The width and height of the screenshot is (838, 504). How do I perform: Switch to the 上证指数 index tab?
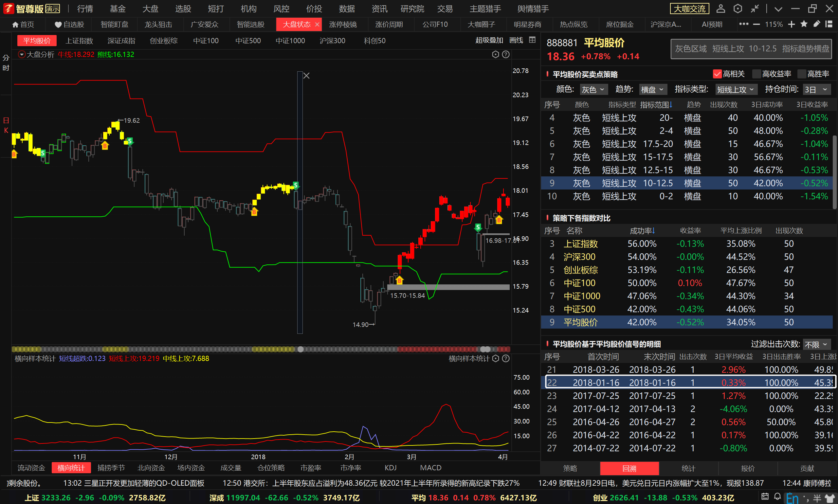79,40
